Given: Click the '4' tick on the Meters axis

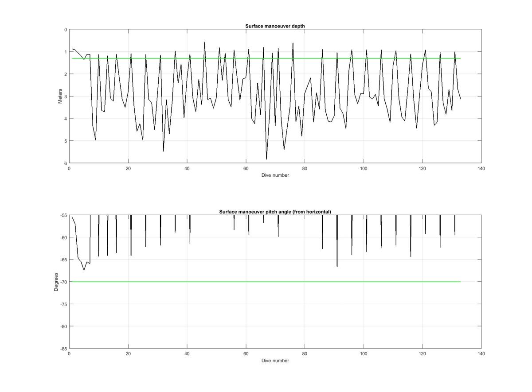Looking at the screenshot, I should click(x=66, y=119).
